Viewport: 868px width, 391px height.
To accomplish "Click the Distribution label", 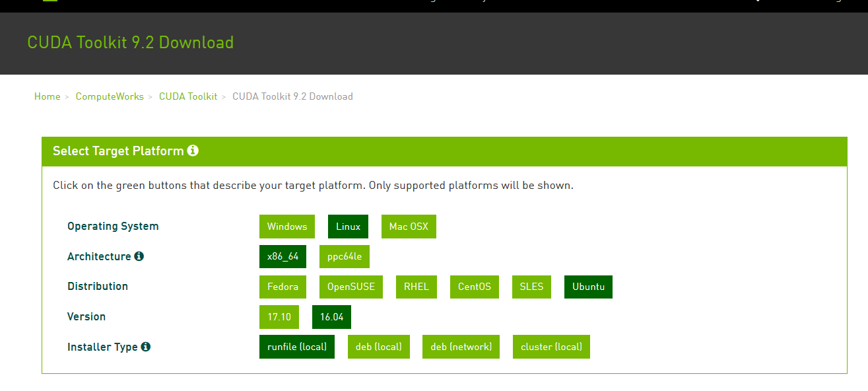I will 98,287.
